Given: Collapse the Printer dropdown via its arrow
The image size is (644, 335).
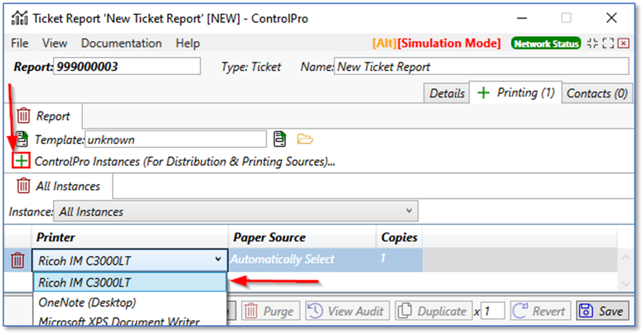Looking at the screenshot, I should coord(217,260).
